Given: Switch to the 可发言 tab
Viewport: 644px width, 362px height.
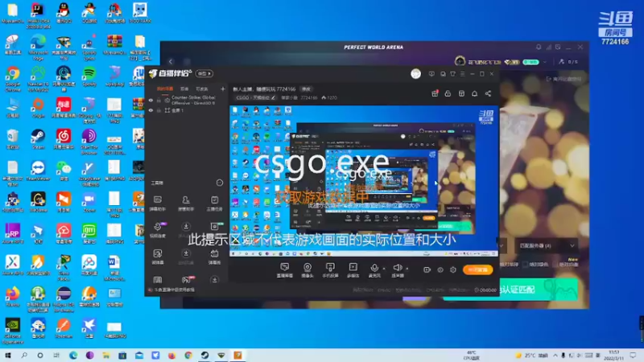Looking at the screenshot, I should (x=202, y=88).
